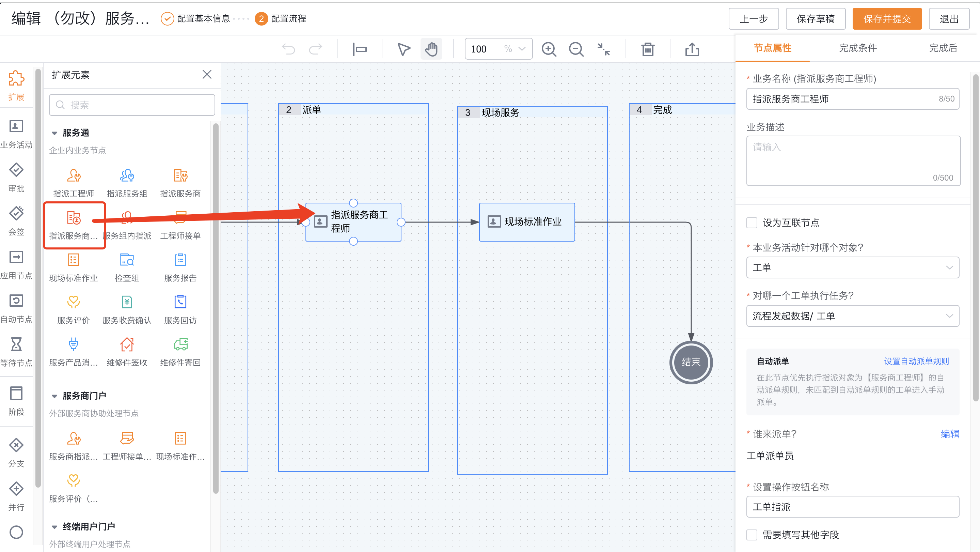The width and height of the screenshot is (980, 552).
Task: Click the undo arrow icon
Action: pos(288,49)
